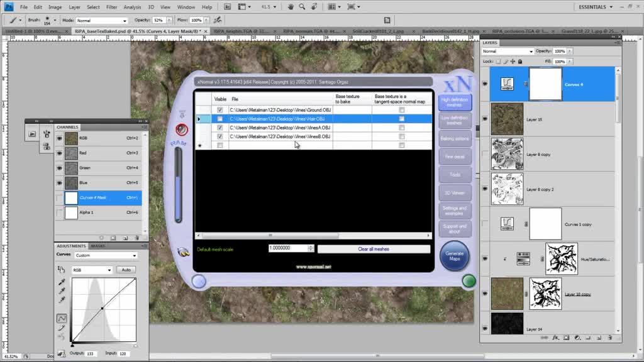
Task: Toggle tangent-space checkbox for Ground.OBJ row
Action: click(x=402, y=110)
